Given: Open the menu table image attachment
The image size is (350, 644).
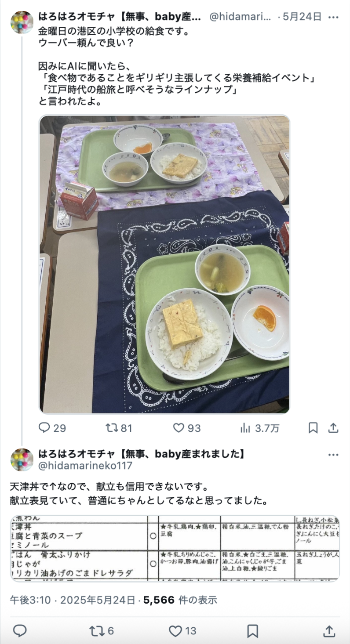Looking at the screenshot, I should coord(175,548).
